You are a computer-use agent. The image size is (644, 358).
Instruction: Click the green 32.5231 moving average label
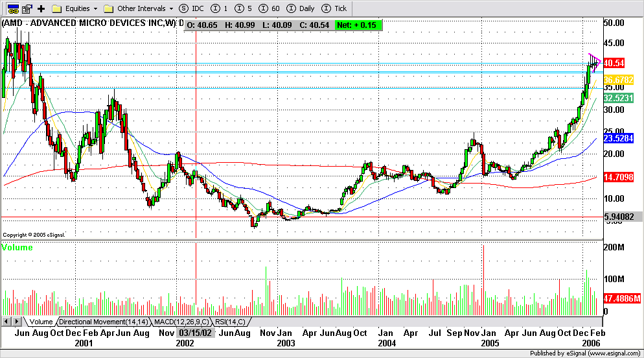click(619, 98)
